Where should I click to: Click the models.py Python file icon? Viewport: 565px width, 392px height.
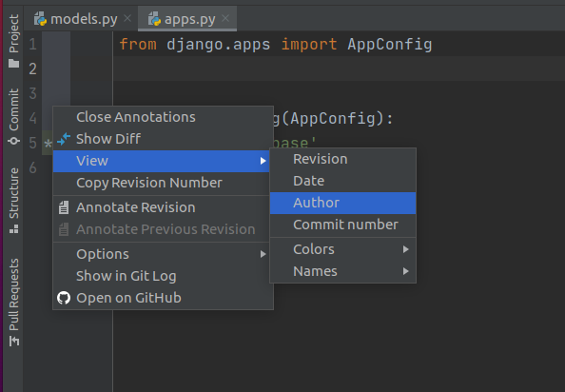point(40,19)
